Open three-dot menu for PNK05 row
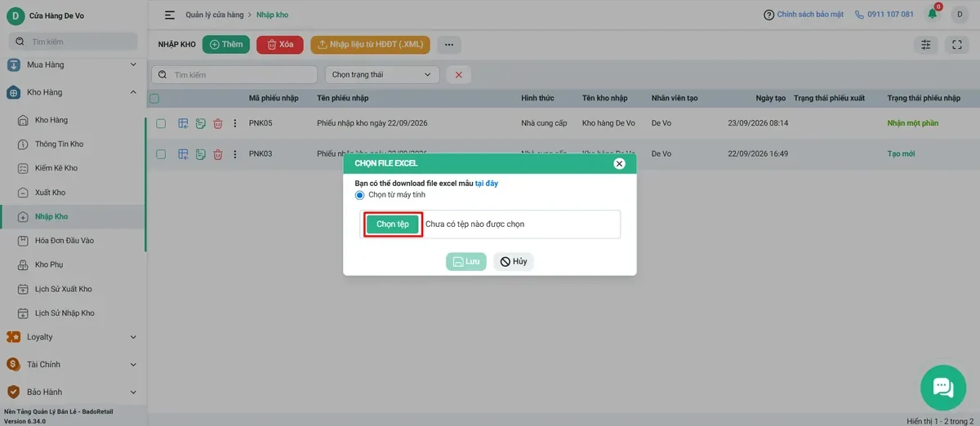The width and height of the screenshot is (980, 426). tap(235, 123)
